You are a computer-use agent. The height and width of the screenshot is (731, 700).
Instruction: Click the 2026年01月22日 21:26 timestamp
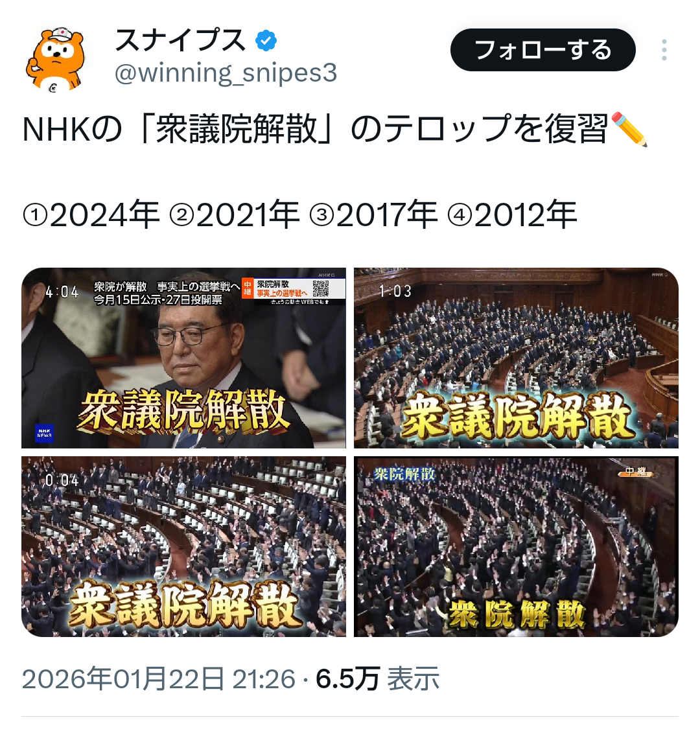pos(159,679)
